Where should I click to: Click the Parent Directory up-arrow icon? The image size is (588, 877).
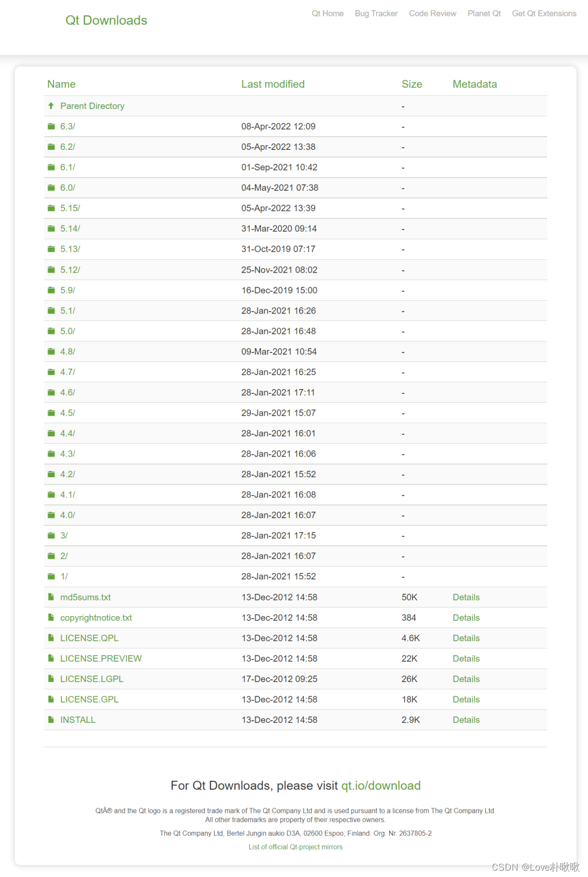[51, 106]
